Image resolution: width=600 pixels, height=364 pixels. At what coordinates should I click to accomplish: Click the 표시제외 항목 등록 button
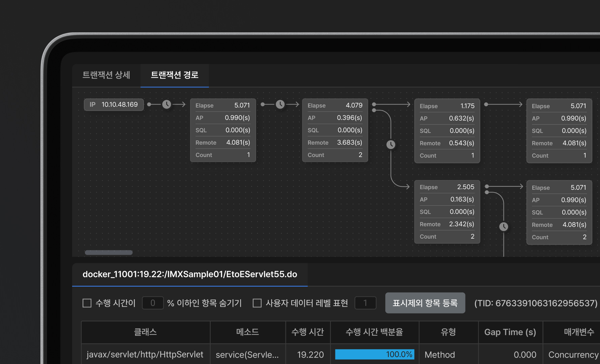click(x=425, y=303)
